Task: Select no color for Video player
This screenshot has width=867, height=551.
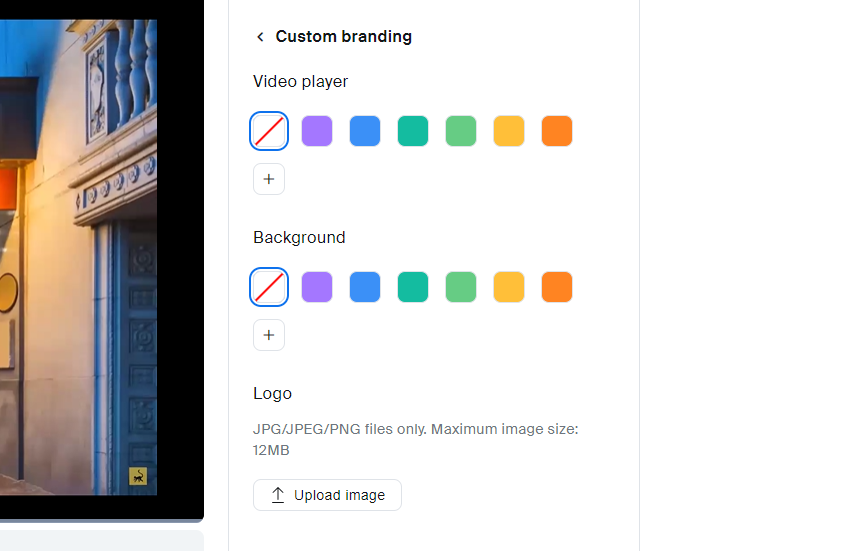Action: click(x=269, y=131)
